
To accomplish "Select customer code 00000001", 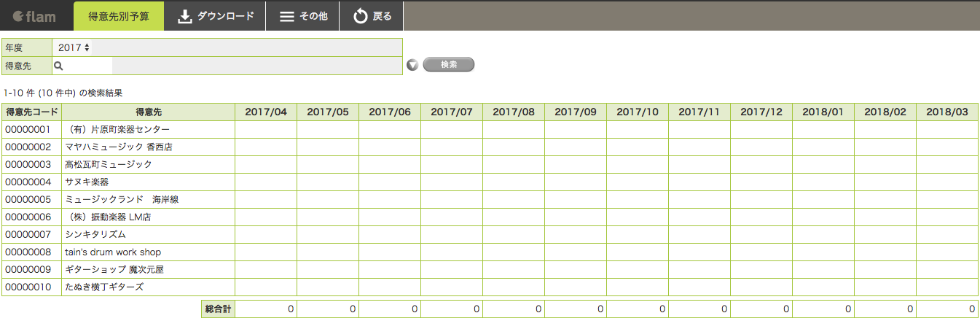I will 28,130.
